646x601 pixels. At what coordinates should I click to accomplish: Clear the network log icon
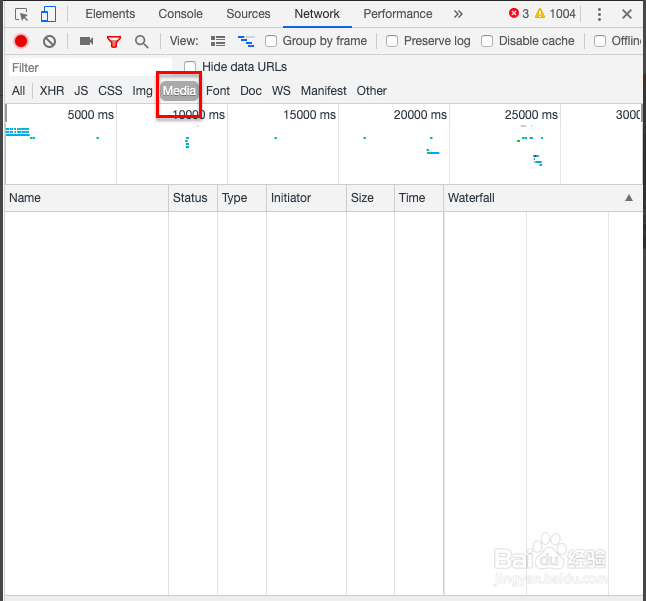[49, 41]
